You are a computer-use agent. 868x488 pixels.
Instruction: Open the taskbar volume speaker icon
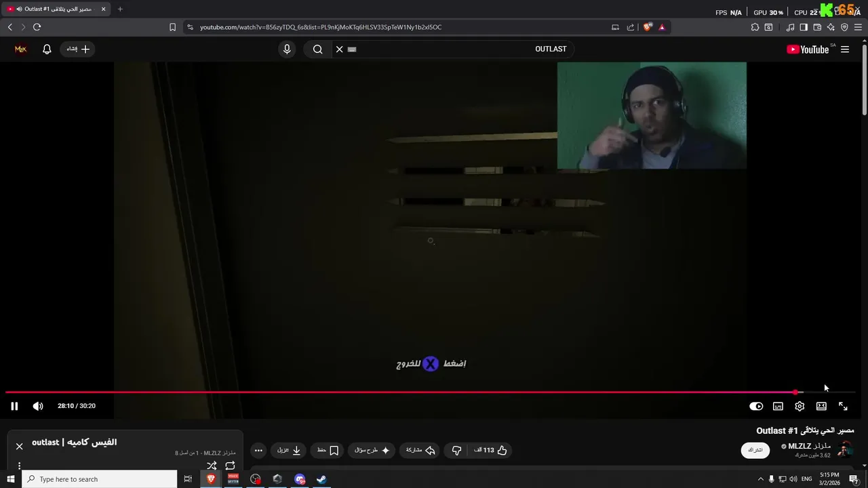[793, 479]
